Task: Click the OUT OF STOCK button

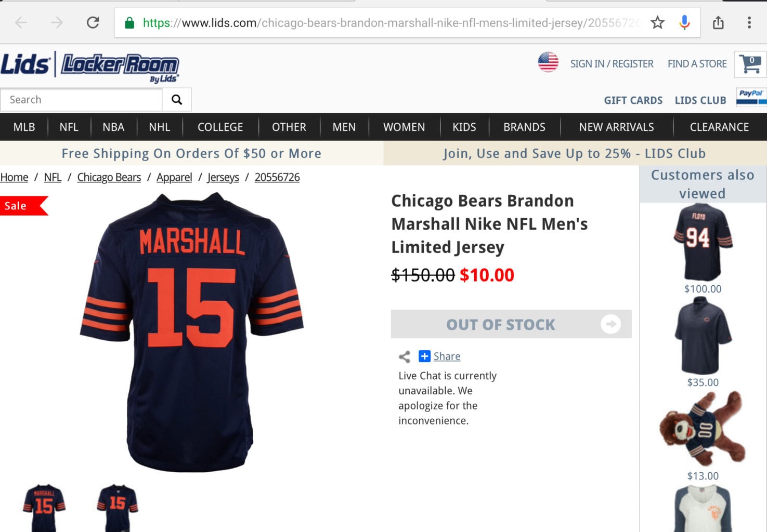Action: (511, 324)
